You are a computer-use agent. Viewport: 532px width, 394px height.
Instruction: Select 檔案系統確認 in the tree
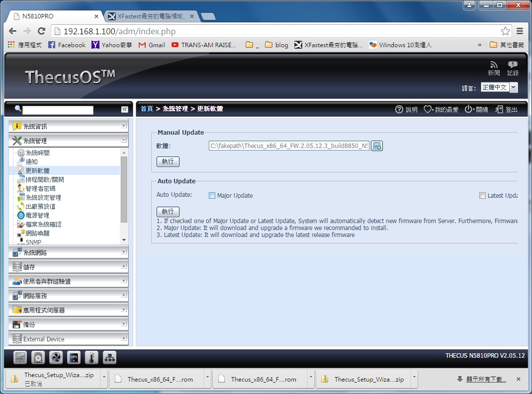[43, 224]
